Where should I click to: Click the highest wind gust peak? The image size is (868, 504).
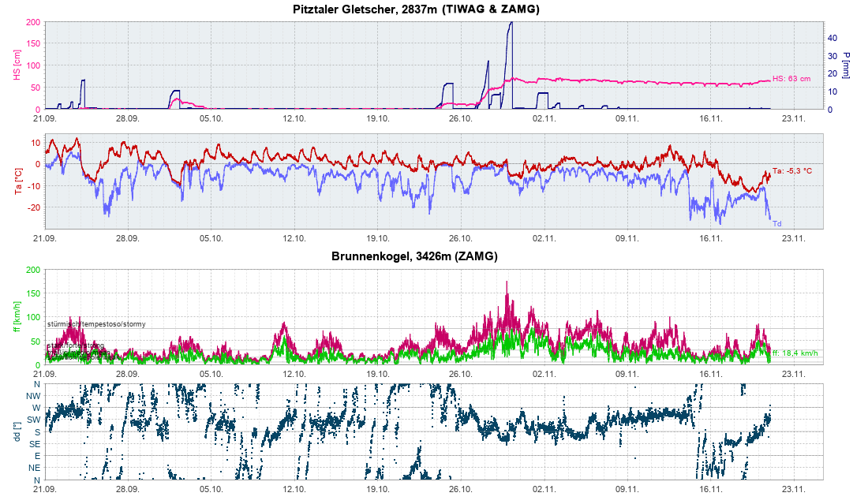pos(507,282)
